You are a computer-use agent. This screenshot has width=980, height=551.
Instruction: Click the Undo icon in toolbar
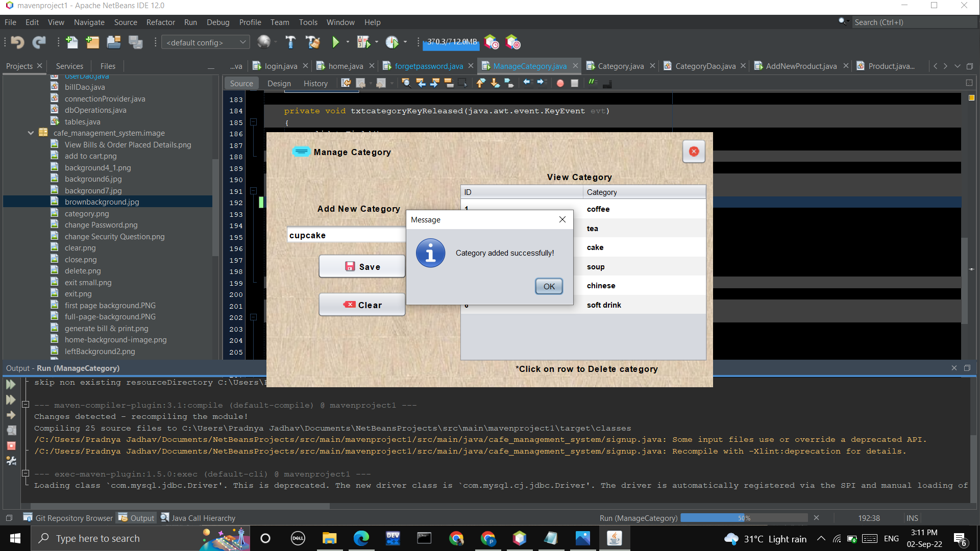click(x=17, y=42)
